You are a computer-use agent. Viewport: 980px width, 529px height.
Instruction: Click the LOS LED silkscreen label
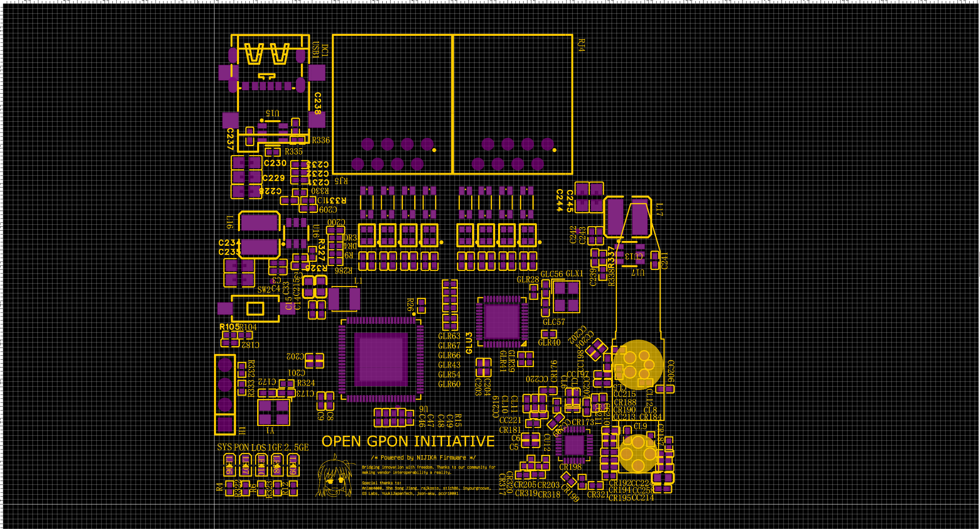coord(259,447)
